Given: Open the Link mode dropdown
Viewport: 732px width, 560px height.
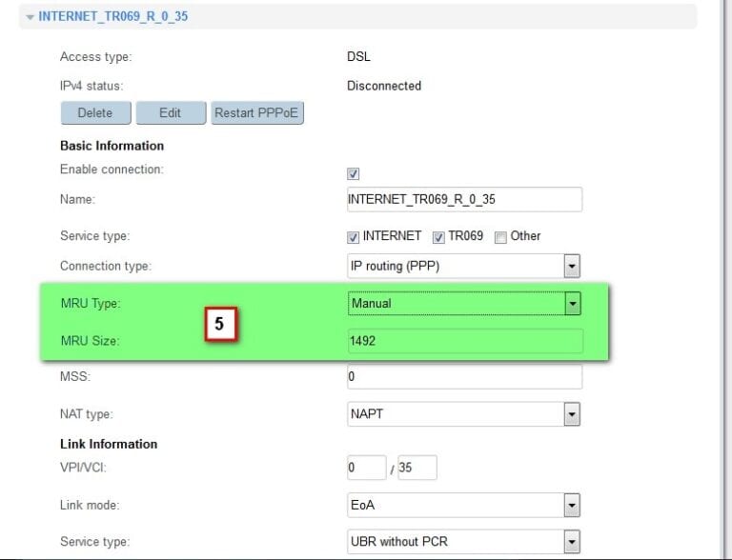Looking at the screenshot, I should (x=464, y=506).
